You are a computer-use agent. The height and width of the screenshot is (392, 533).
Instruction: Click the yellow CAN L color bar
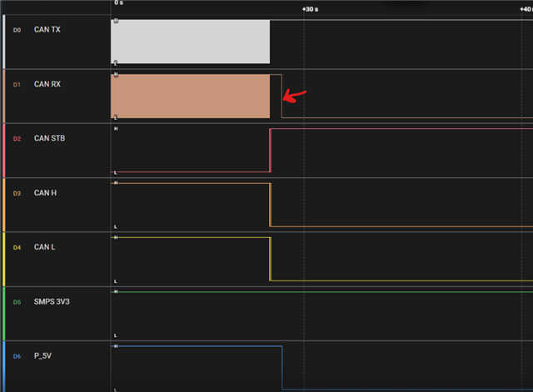click(x=3, y=259)
